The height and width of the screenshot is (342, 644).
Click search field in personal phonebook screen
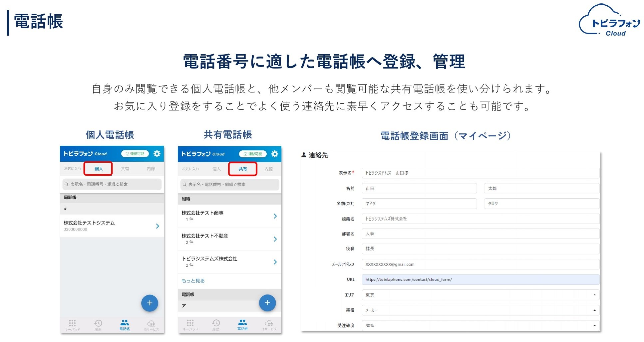pos(112,184)
